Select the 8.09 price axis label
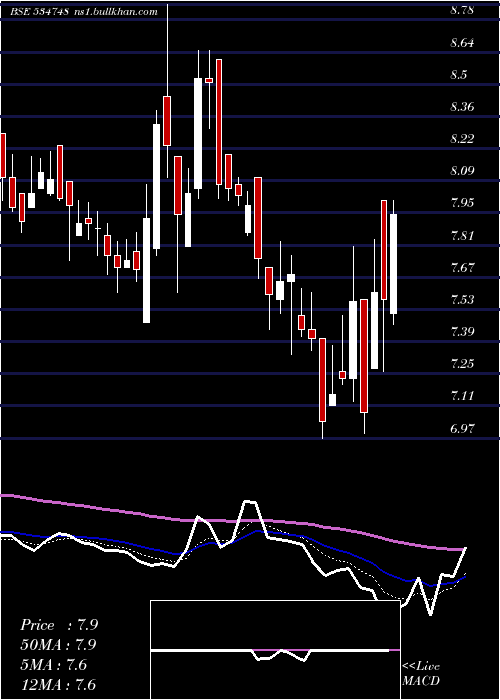The width and height of the screenshot is (500, 700). (x=462, y=171)
